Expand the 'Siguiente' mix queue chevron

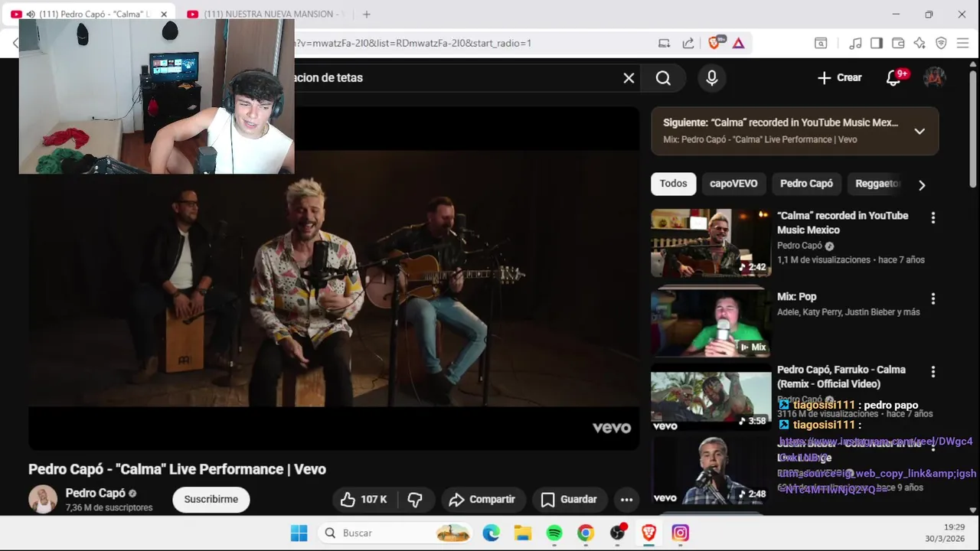point(920,131)
